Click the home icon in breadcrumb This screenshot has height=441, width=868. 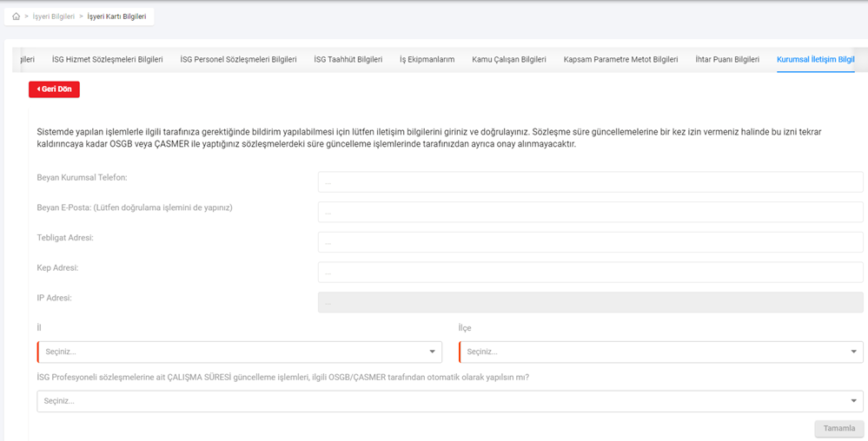point(16,16)
